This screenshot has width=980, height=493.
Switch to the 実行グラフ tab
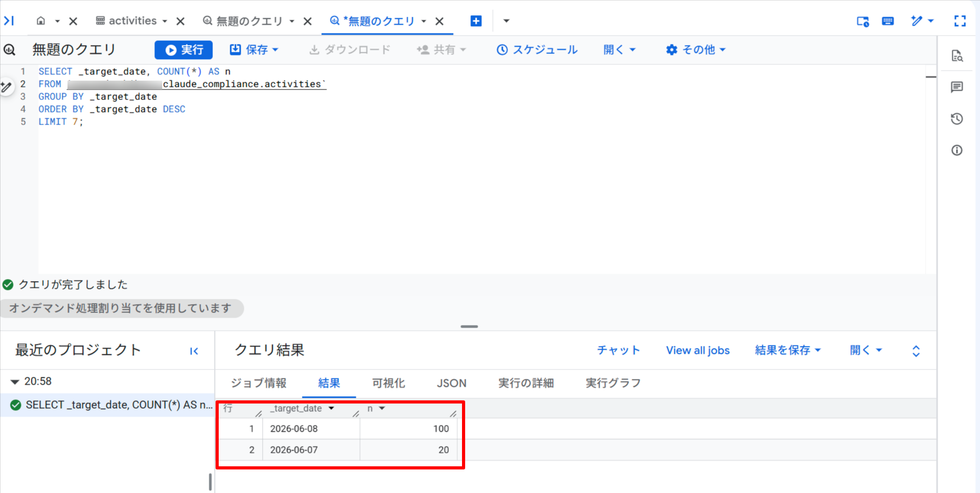pos(613,383)
